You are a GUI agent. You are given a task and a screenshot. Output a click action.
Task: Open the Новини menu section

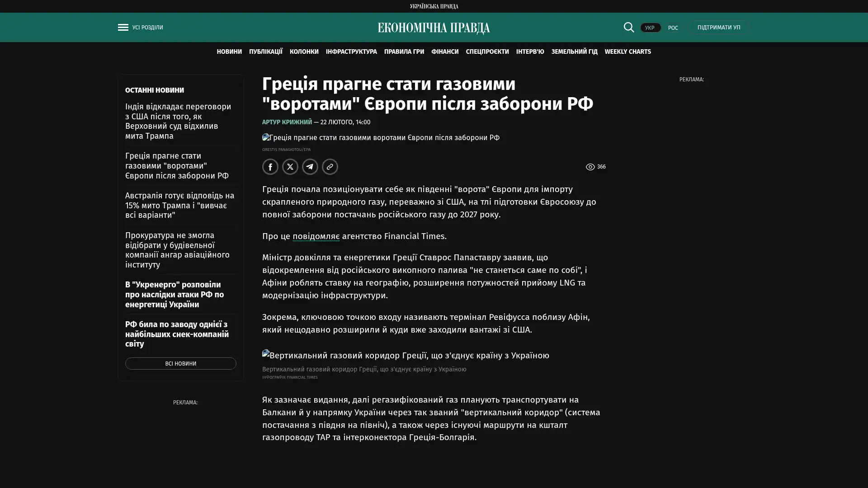[229, 52]
